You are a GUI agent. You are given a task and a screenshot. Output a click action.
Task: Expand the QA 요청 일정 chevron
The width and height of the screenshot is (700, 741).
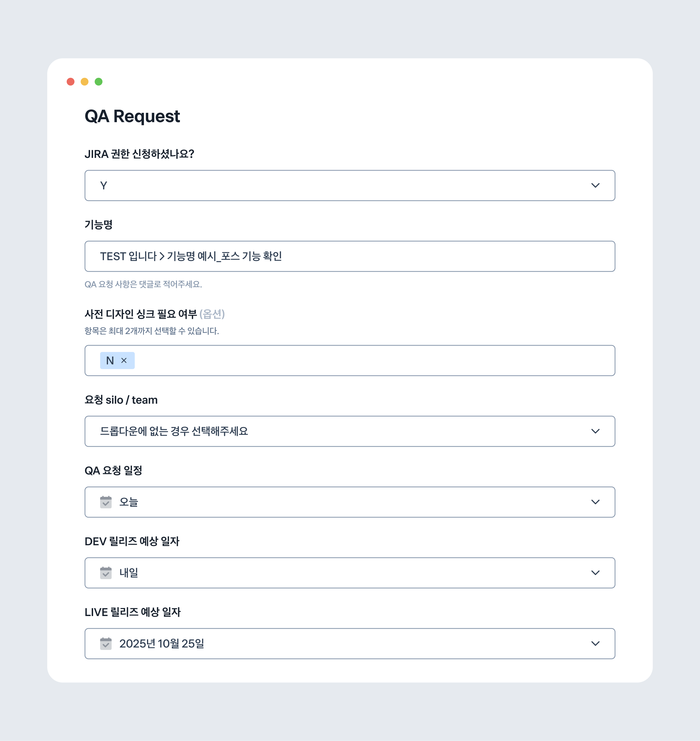(x=596, y=502)
